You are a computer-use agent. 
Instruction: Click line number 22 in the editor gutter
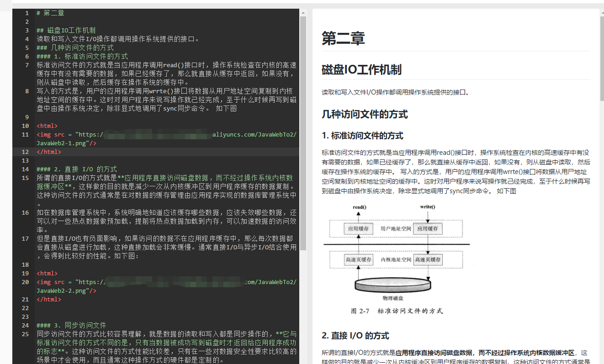25,308
